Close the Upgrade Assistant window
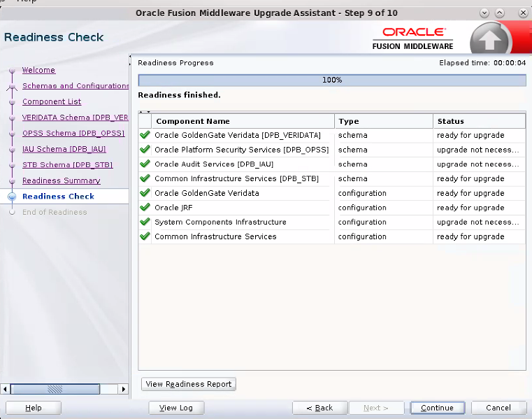This screenshot has height=419, width=532. pyautogui.click(x=523, y=13)
